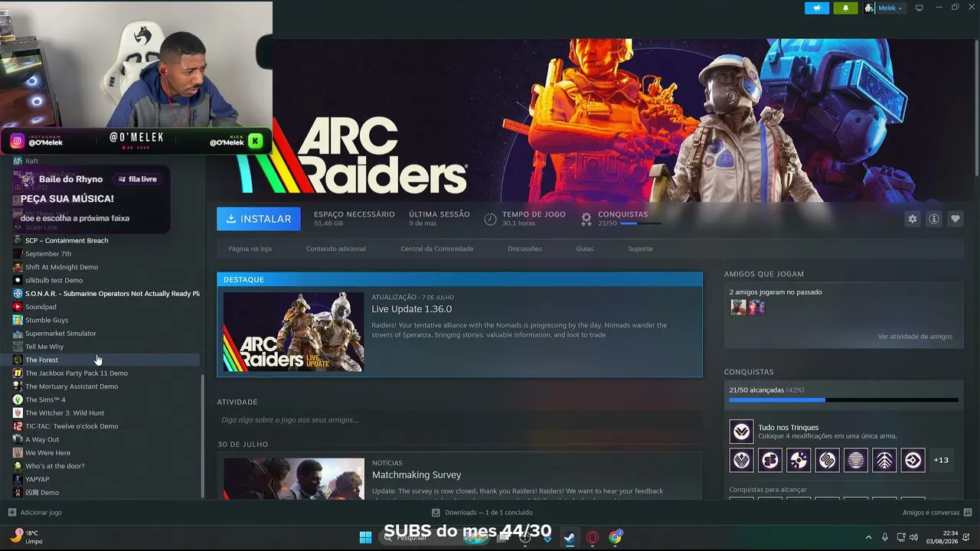Click the first friend avatar under Amigos que jogam
980x551 pixels.
point(738,307)
